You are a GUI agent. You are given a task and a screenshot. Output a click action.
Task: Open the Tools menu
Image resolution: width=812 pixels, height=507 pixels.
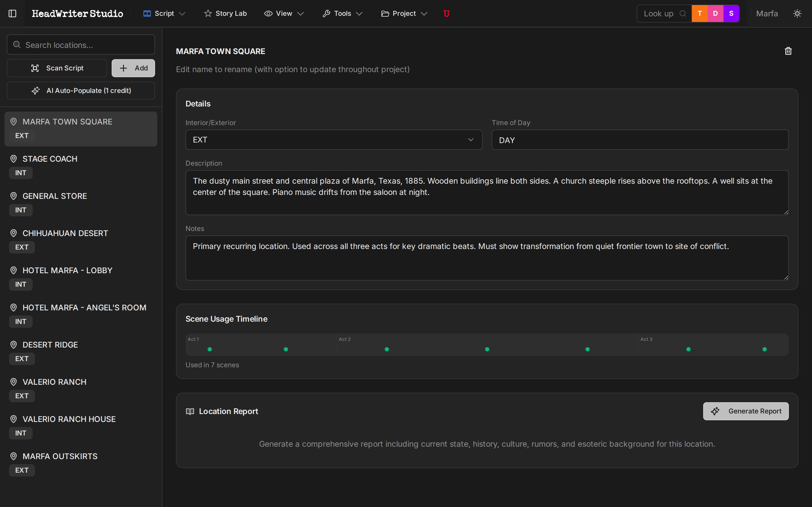(x=342, y=14)
